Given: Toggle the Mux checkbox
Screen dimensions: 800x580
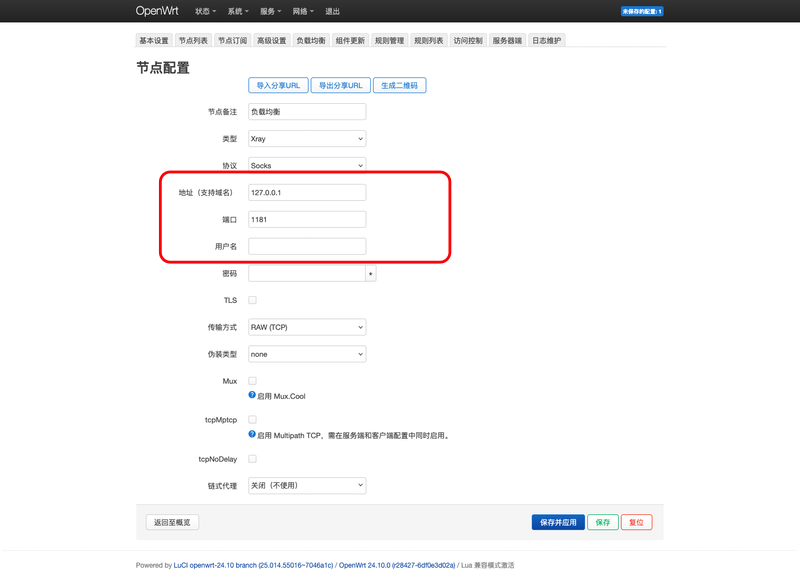Looking at the screenshot, I should point(252,381).
